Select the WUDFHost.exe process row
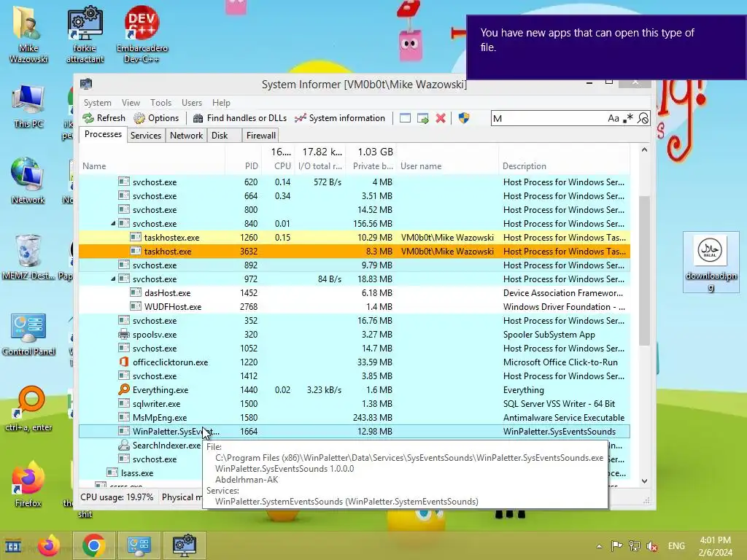This screenshot has width=747, height=560. (355, 307)
